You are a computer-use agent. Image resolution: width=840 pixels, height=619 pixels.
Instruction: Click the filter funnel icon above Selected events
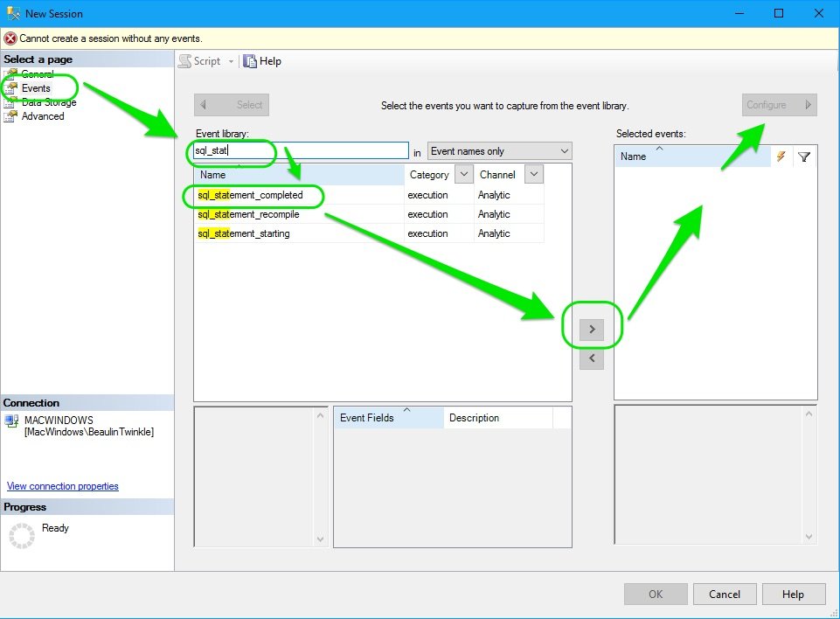[x=802, y=156]
